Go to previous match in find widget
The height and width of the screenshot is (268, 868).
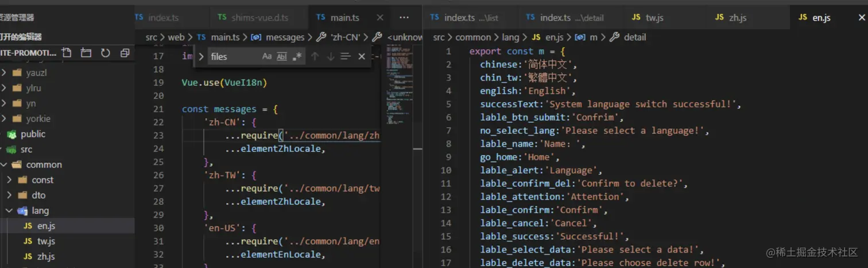315,56
